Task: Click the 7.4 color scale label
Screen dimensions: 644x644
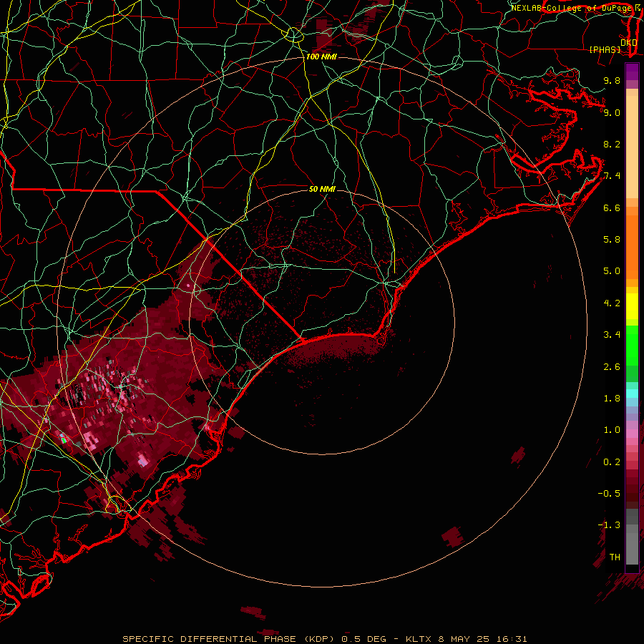Action: (612, 176)
